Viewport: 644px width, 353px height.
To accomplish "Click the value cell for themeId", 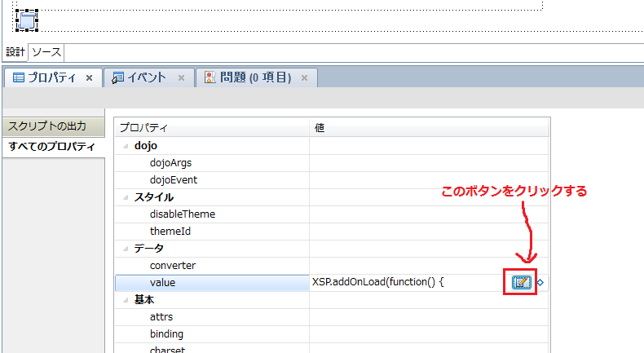I will [x=429, y=232].
